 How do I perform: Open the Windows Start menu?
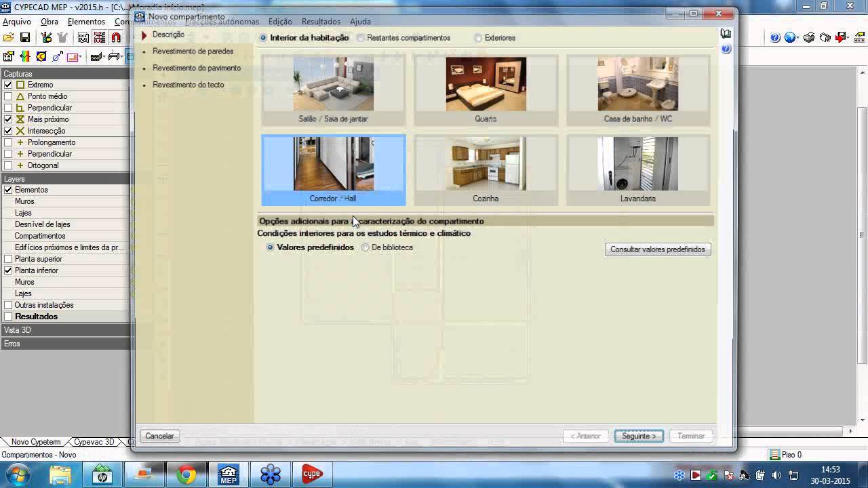point(19,474)
